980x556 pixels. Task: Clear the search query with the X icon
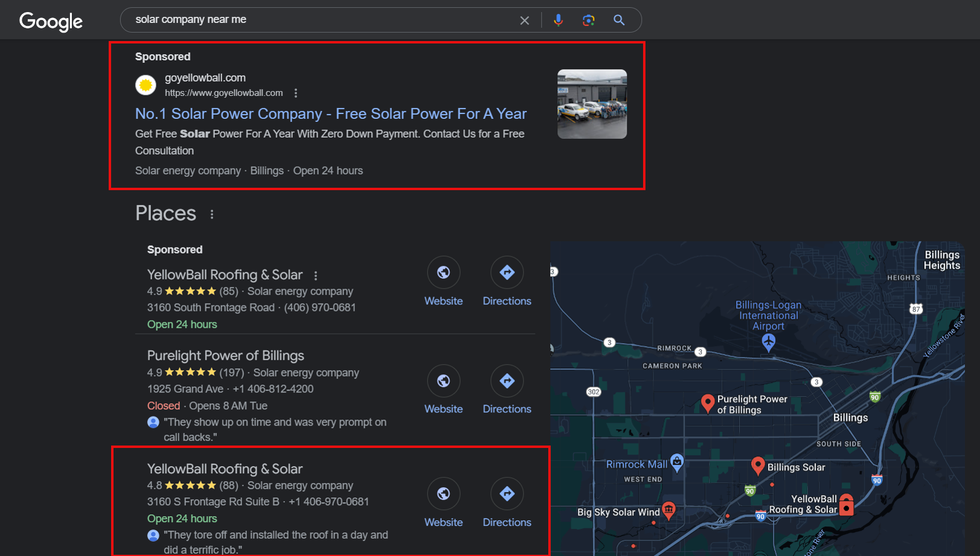525,21
